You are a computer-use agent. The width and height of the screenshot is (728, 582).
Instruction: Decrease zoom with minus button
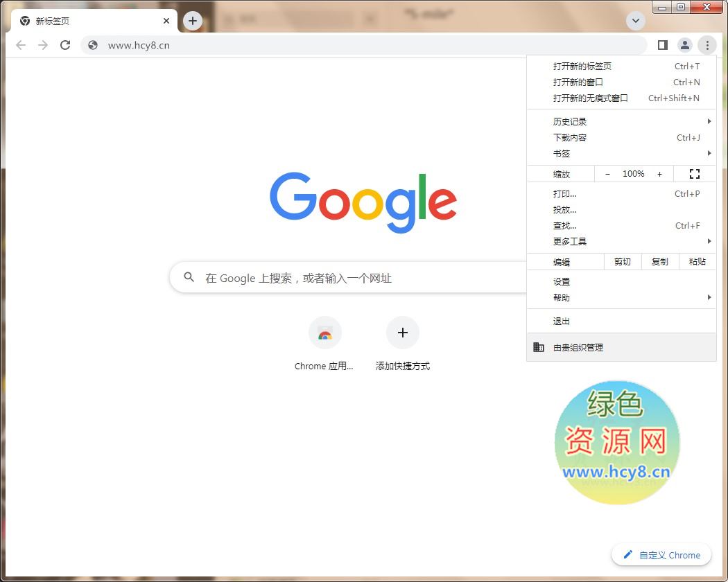[x=607, y=174]
